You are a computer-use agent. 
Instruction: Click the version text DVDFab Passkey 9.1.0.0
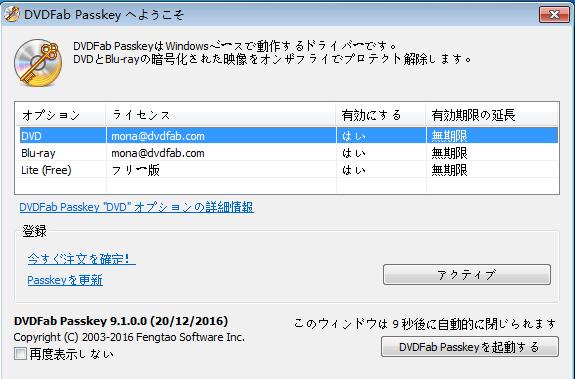pos(121,321)
